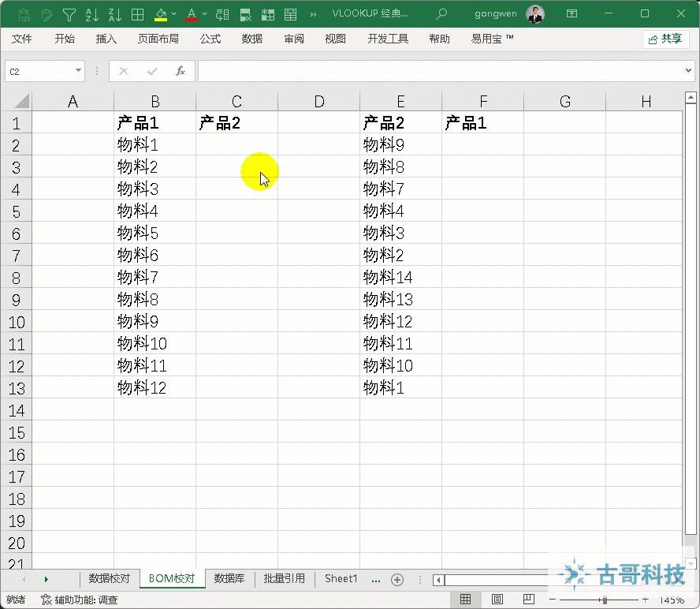Click the Sort Z to A icon
This screenshot has height=609, width=700.
coord(115,13)
